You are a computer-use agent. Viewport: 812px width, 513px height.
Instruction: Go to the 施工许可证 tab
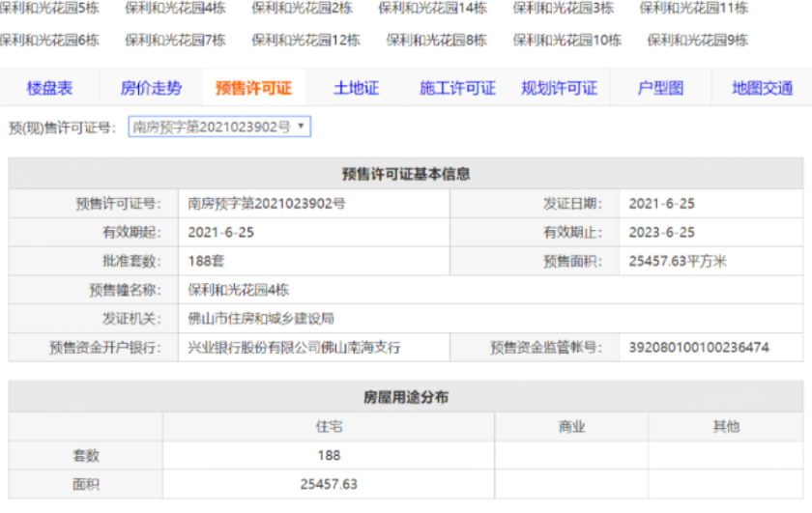tap(457, 88)
